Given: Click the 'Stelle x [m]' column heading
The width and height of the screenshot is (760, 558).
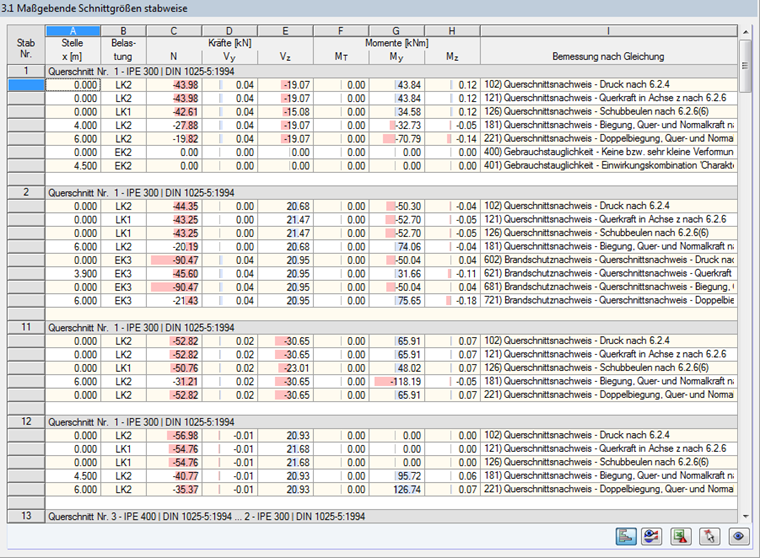Looking at the screenshot, I should (x=73, y=50).
